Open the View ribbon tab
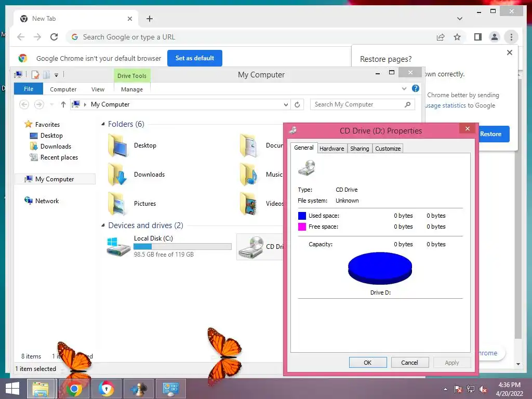The height and width of the screenshot is (399, 532). coord(98,89)
